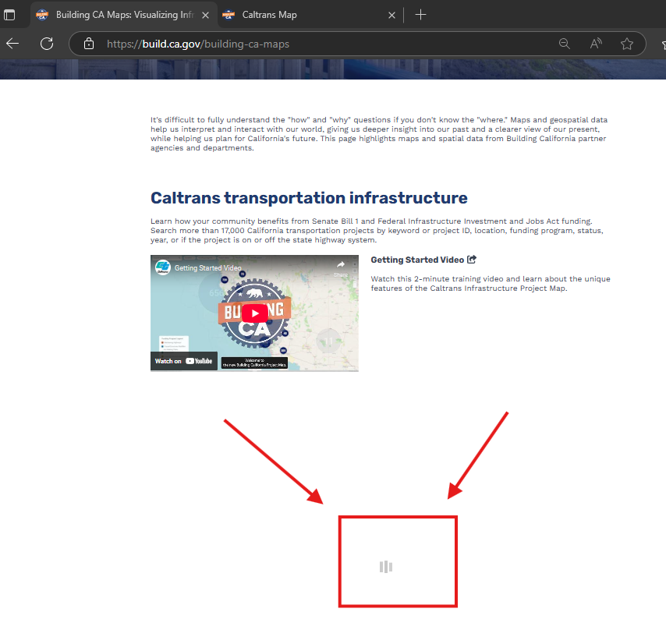Play the Getting Started YouTube video
Screen dimensions: 666x644
(x=255, y=313)
